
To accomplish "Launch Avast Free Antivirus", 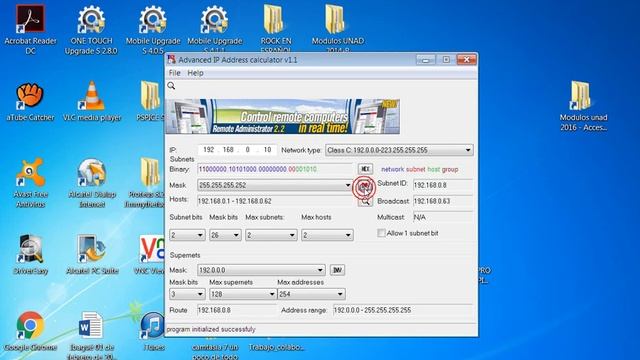I will (30, 182).
